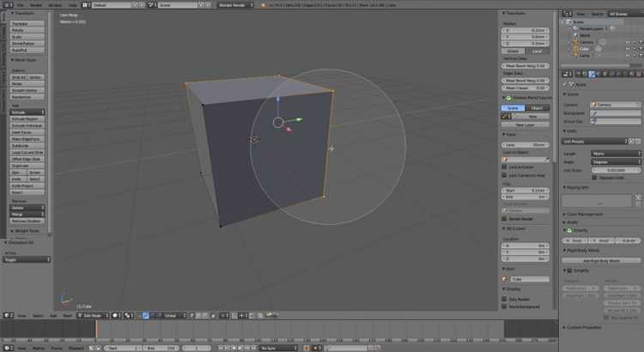
Task: Select Object grease pencil source
Action: 538,108
